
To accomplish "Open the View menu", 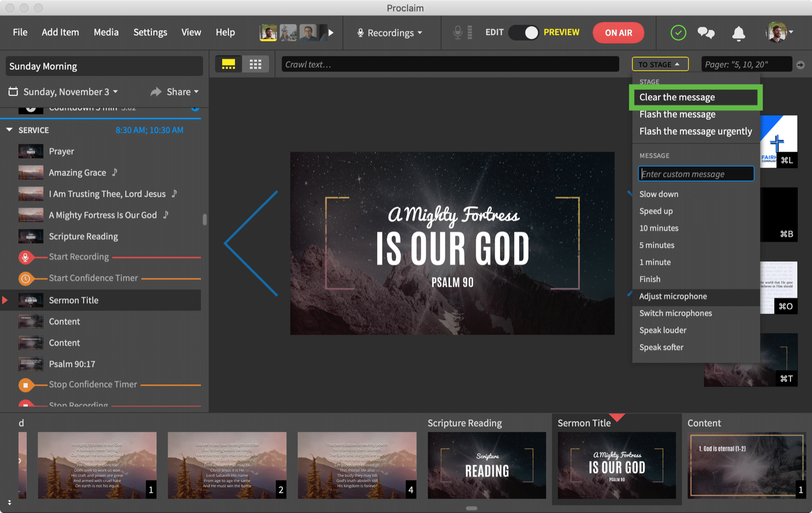I will click(x=191, y=32).
